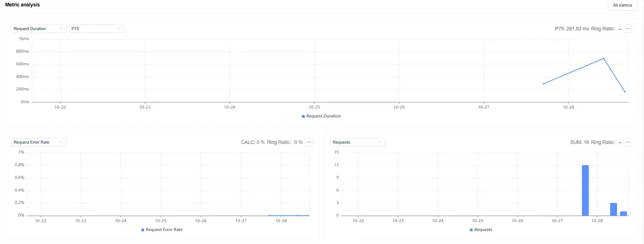Image resolution: width=644 pixels, height=244 pixels.
Task: Open the Requests metric dropdown
Action: tap(357, 142)
